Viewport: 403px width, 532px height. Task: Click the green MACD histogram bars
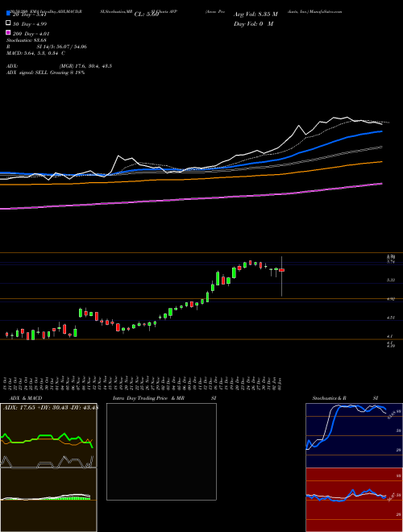pos(73,498)
